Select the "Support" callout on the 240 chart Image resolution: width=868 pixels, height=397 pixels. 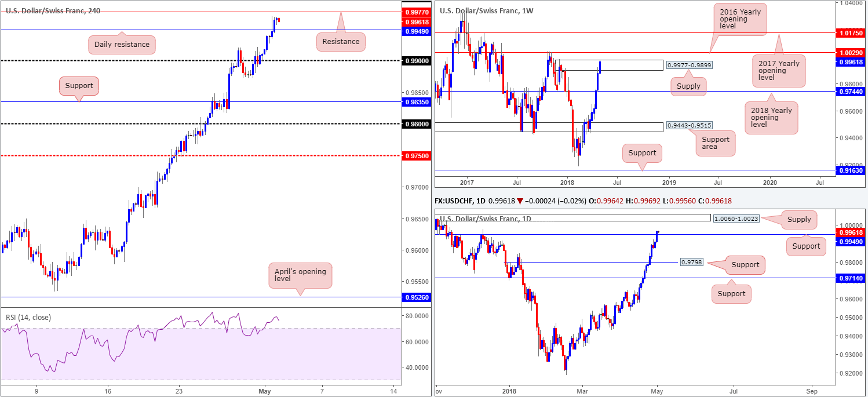coord(79,86)
